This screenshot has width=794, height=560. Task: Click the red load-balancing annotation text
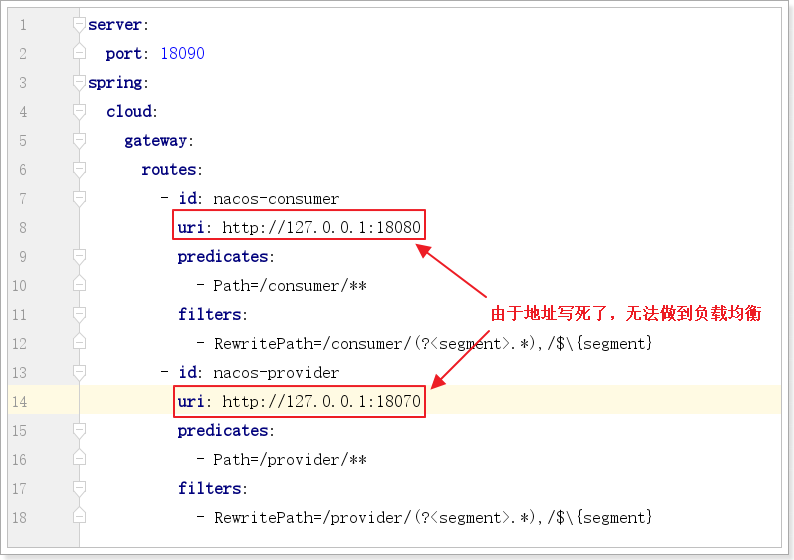click(626, 313)
